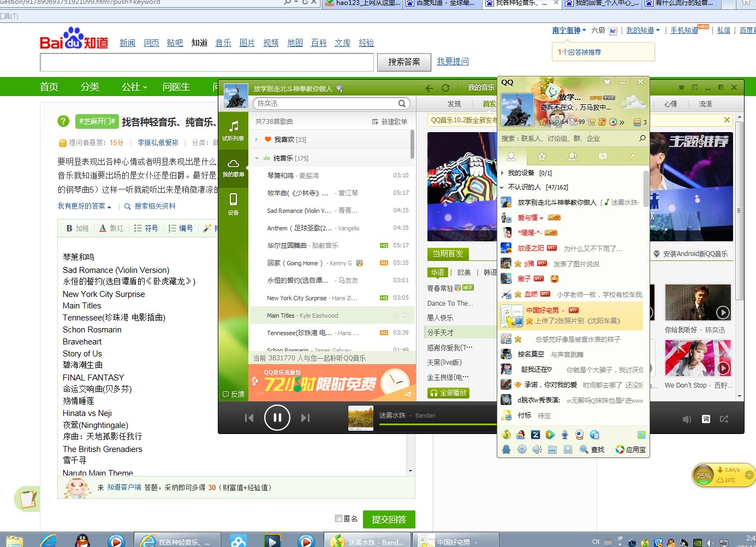
Task: Launch QQ Music icon in QQ app bar
Action: pyautogui.click(x=507, y=435)
